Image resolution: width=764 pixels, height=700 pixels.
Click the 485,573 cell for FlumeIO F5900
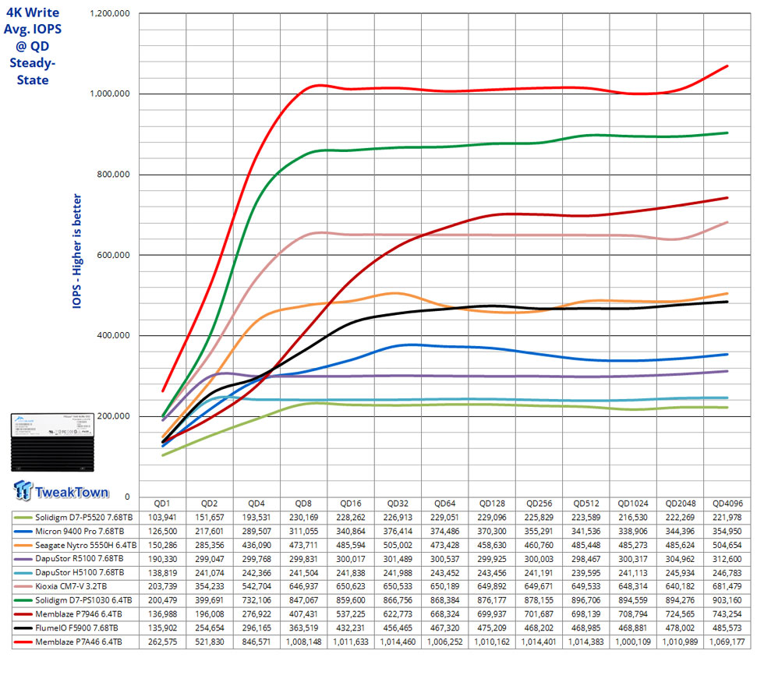coord(727,628)
